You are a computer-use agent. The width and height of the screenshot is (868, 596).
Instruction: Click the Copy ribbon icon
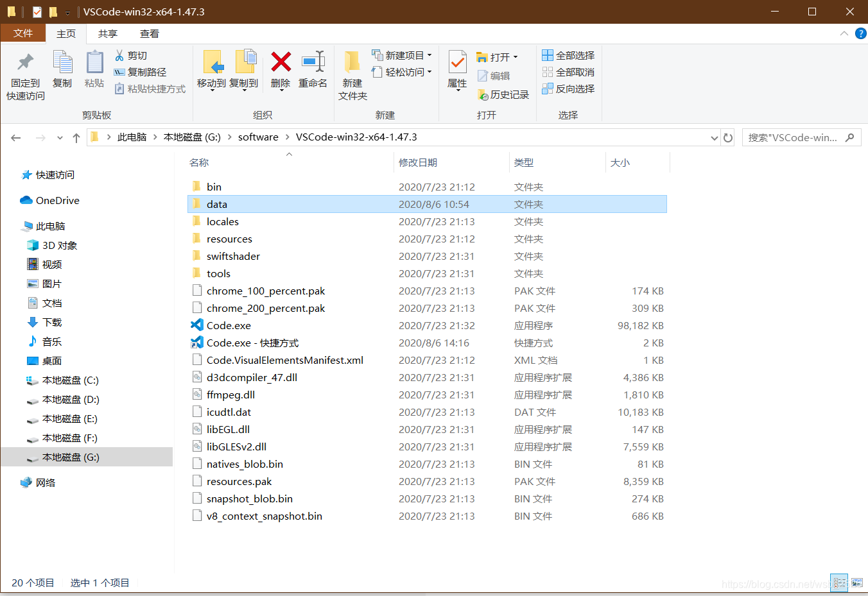[x=62, y=62]
